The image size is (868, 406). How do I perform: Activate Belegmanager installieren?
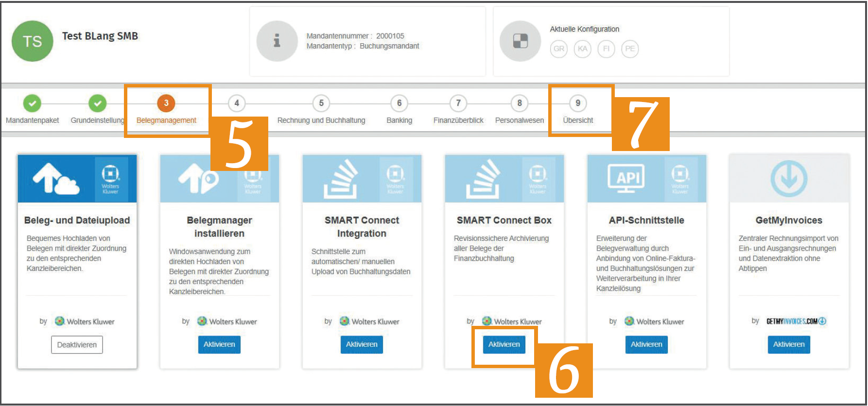click(219, 344)
